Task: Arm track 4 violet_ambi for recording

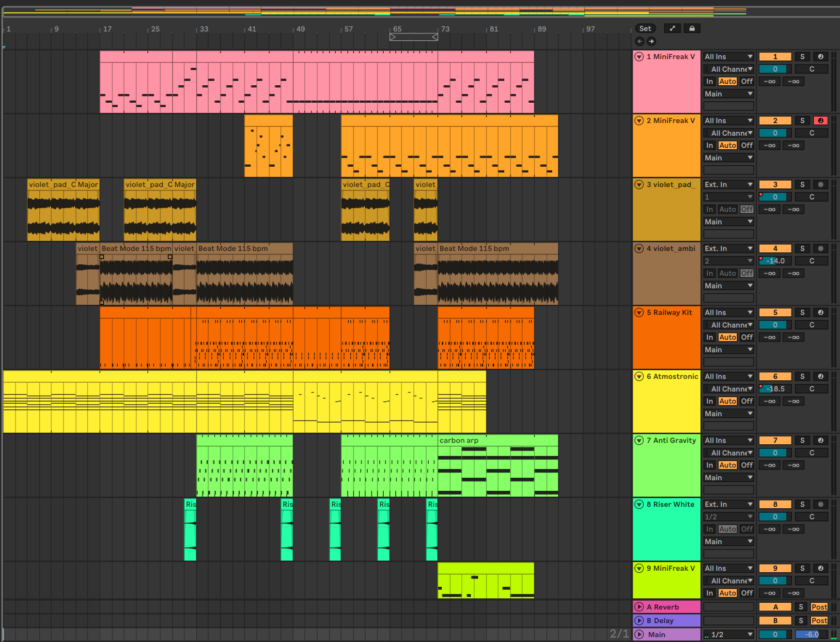Action: pos(821,249)
